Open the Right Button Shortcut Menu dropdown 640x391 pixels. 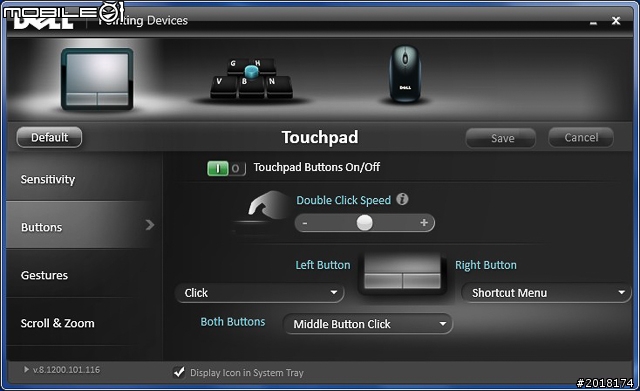546,293
